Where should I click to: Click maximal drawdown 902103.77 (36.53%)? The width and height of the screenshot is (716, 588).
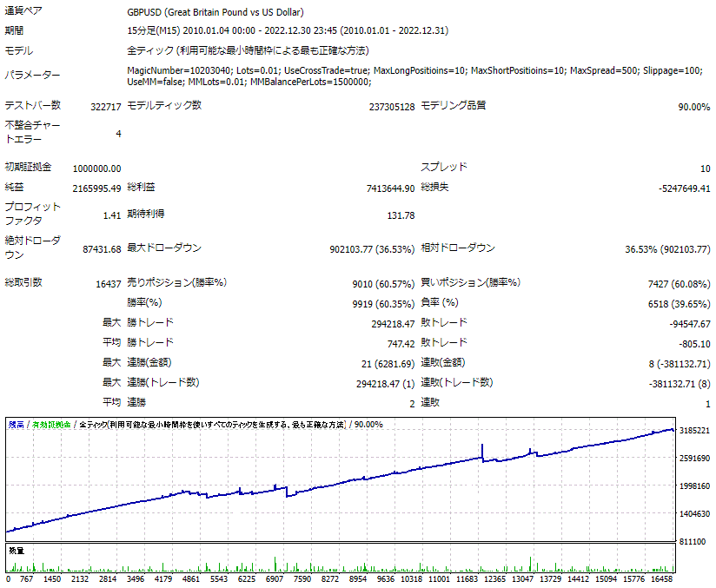point(372,249)
